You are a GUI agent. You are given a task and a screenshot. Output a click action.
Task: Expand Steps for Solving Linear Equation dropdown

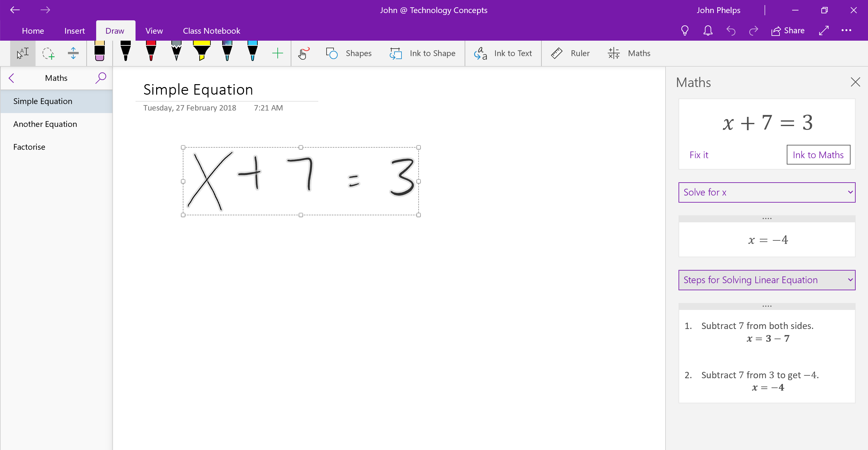pos(766,280)
